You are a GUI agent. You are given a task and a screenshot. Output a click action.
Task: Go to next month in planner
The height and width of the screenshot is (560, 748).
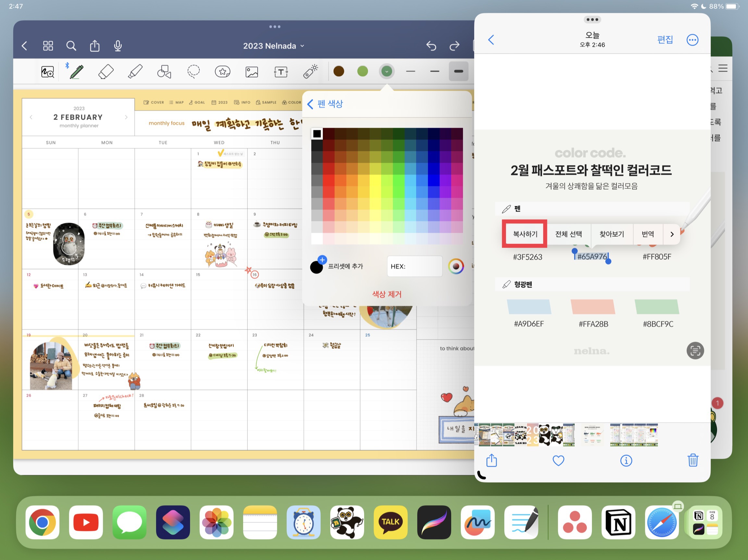(126, 117)
